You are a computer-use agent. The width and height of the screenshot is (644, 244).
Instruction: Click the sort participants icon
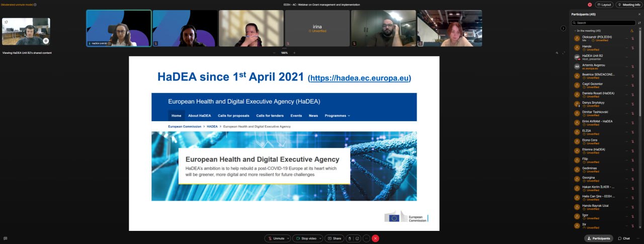coord(639,23)
